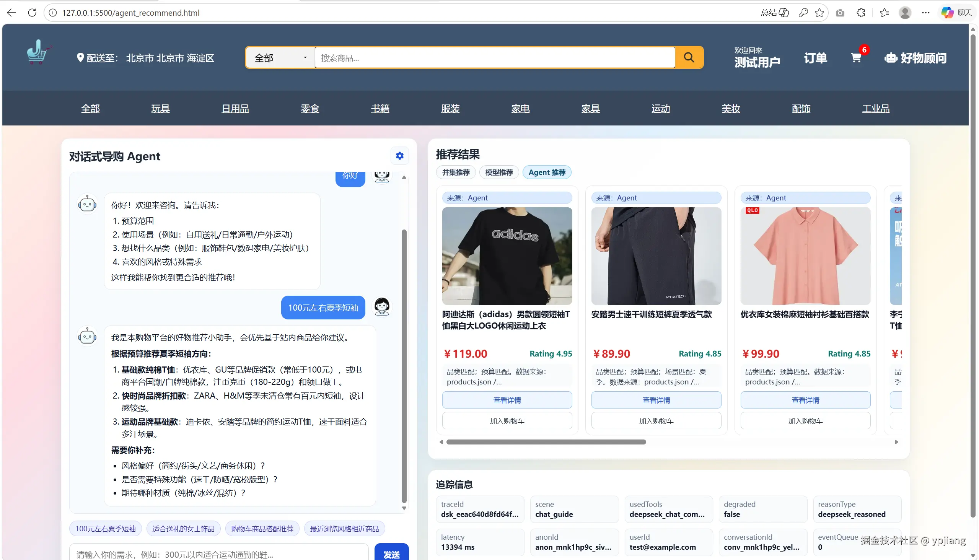The width and height of the screenshot is (979, 560).
Task: Click the chat scroll down arrow
Action: [404, 508]
